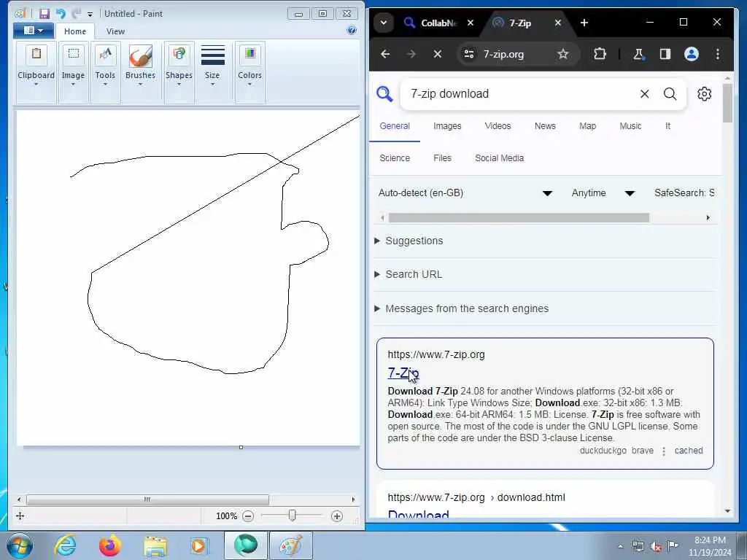
Task: Open the Colors group in Paint
Action: pos(249,72)
